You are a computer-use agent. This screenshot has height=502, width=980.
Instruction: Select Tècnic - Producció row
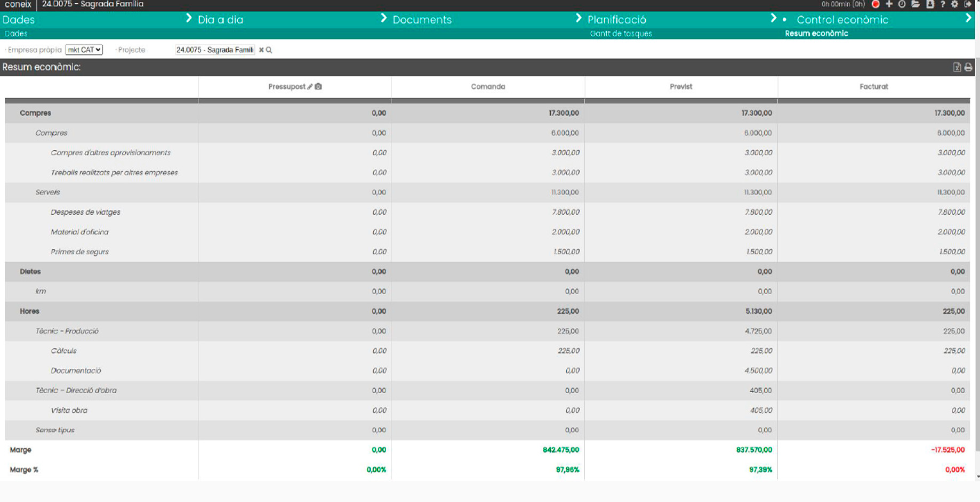67,331
